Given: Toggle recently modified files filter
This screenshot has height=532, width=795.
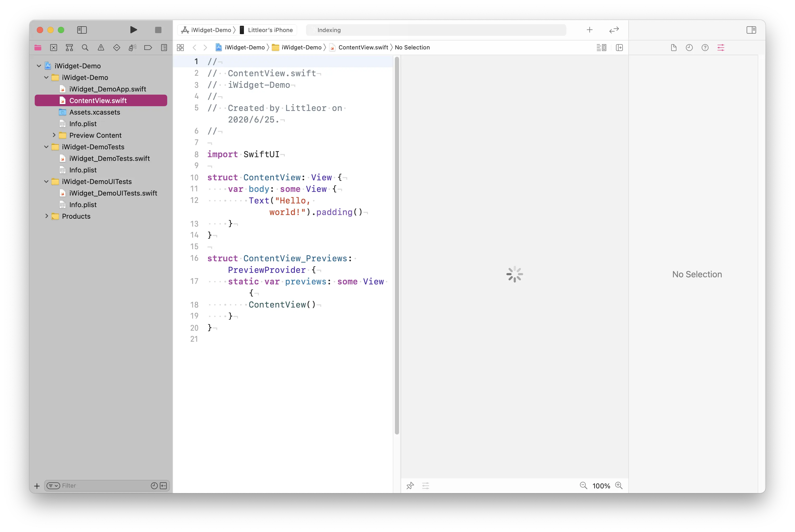Looking at the screenshot, I should (x=154, y=485).
